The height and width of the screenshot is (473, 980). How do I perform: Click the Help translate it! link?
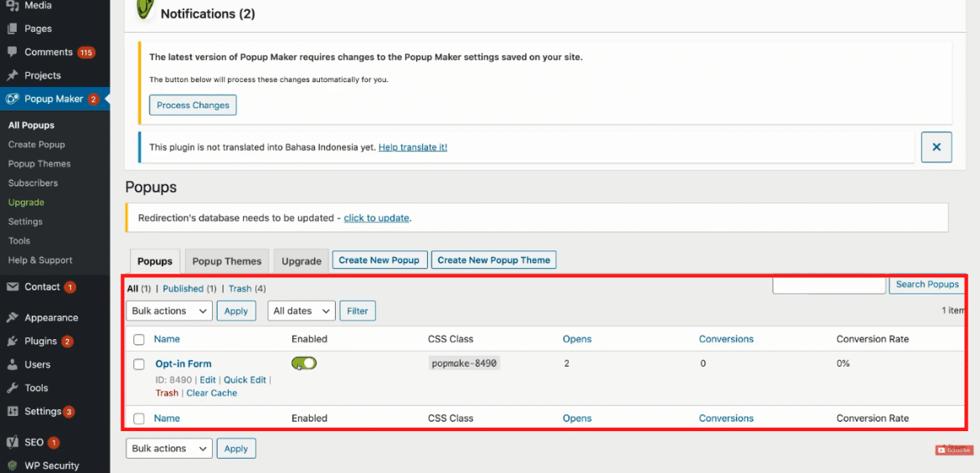(x=412, y=147)
